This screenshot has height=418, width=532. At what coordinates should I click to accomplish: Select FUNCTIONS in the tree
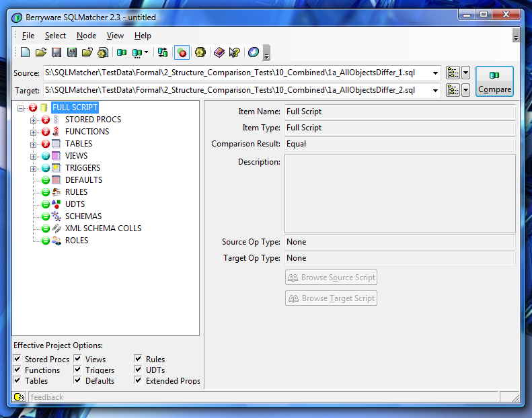(x=87, y=132)
